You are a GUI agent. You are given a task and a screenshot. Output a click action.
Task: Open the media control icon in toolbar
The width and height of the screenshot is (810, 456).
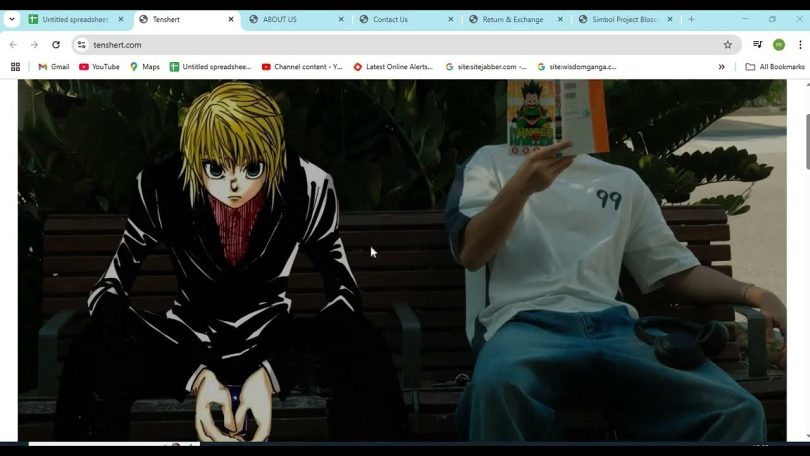(x=757, y=45)
